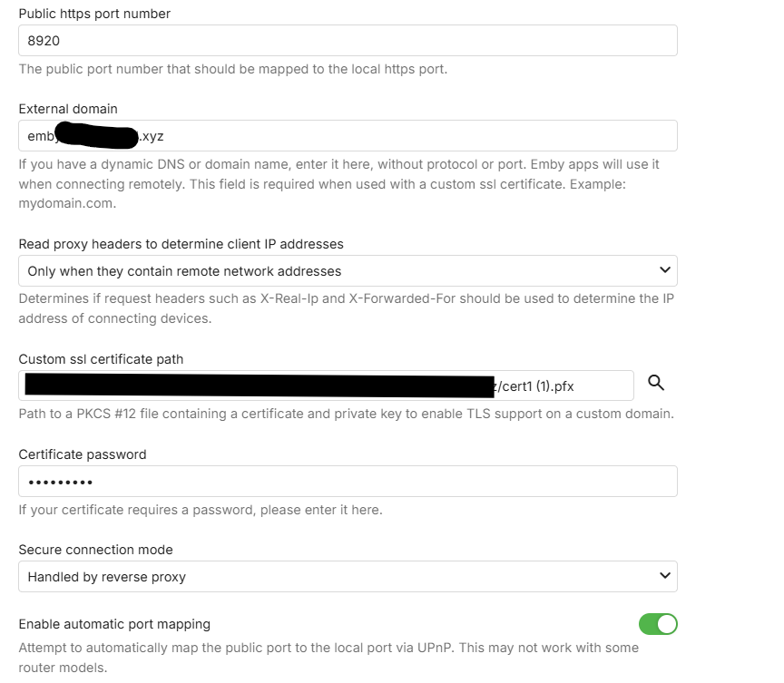Click the 'Read proxy headers to determine client IP addresses' label

[x=181, y=244]
